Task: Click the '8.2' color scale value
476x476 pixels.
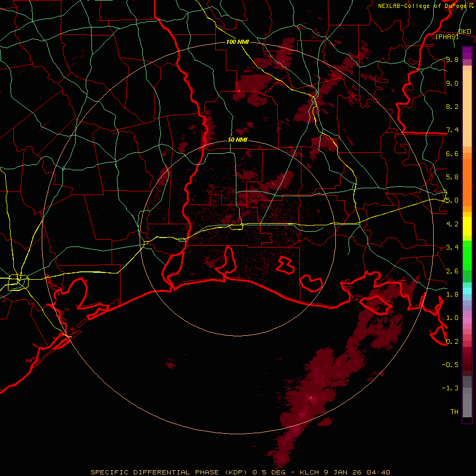Action: pos(452,106)
